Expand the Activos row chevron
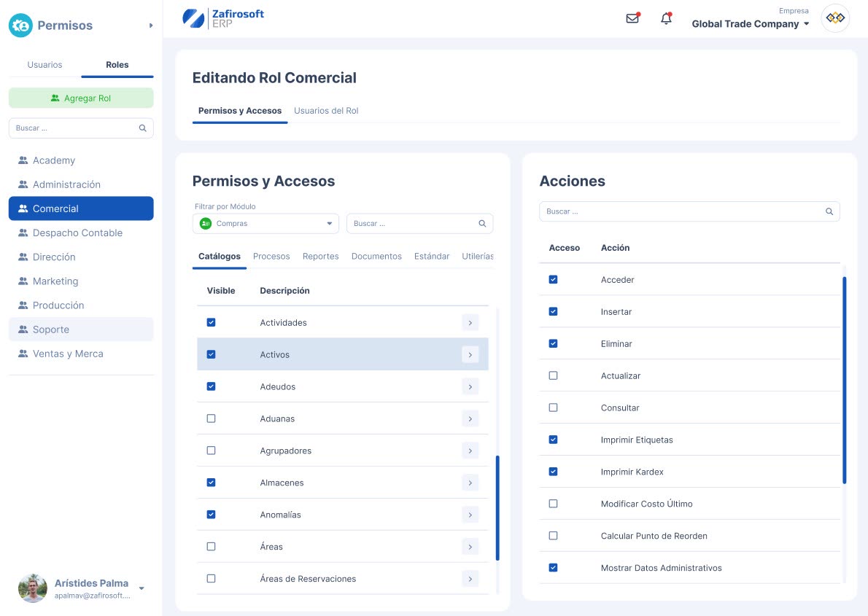868x616 pixels. 470,355
